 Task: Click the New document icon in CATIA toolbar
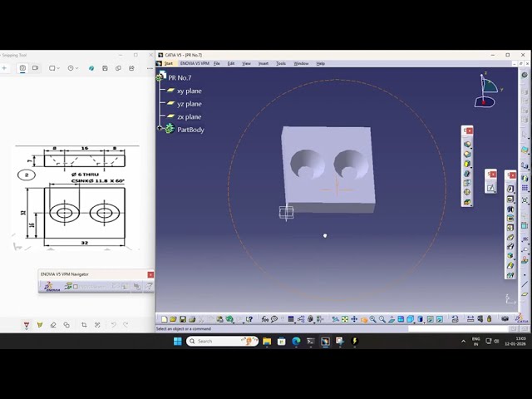(165, 319)
